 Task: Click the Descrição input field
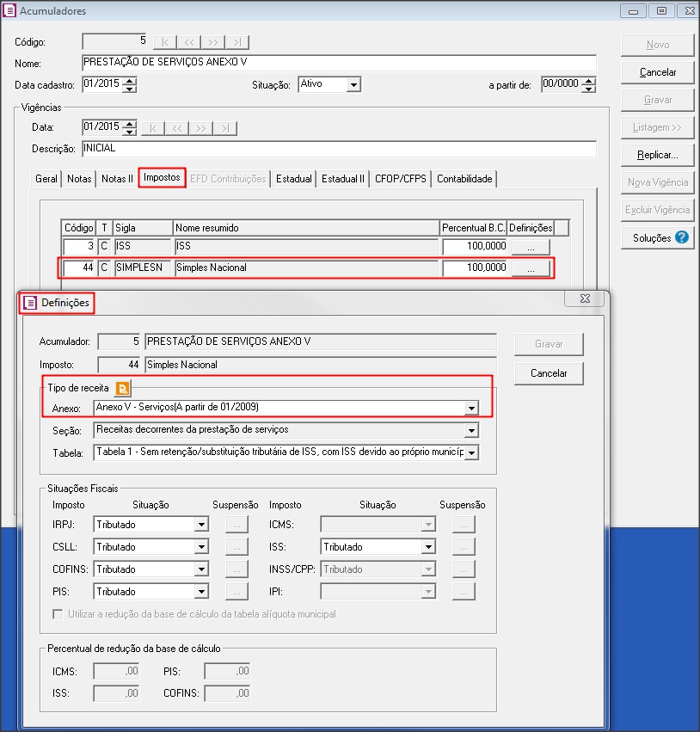[x=340, y=149]
